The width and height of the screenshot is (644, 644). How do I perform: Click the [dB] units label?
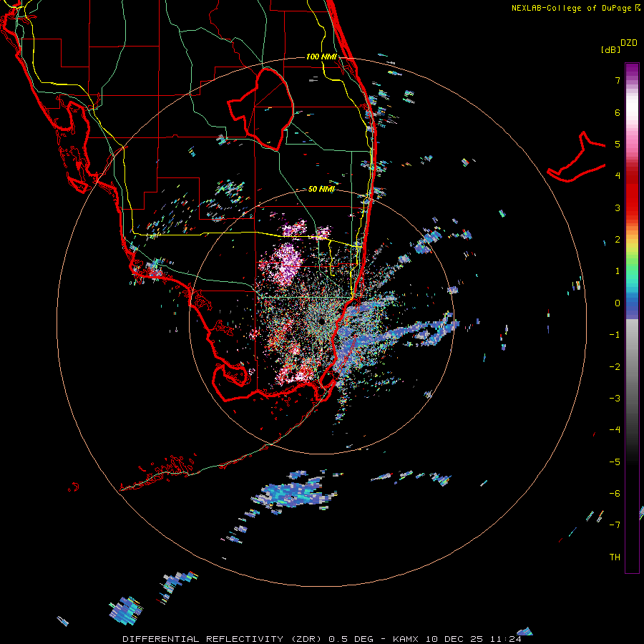[x=611, y=50]
